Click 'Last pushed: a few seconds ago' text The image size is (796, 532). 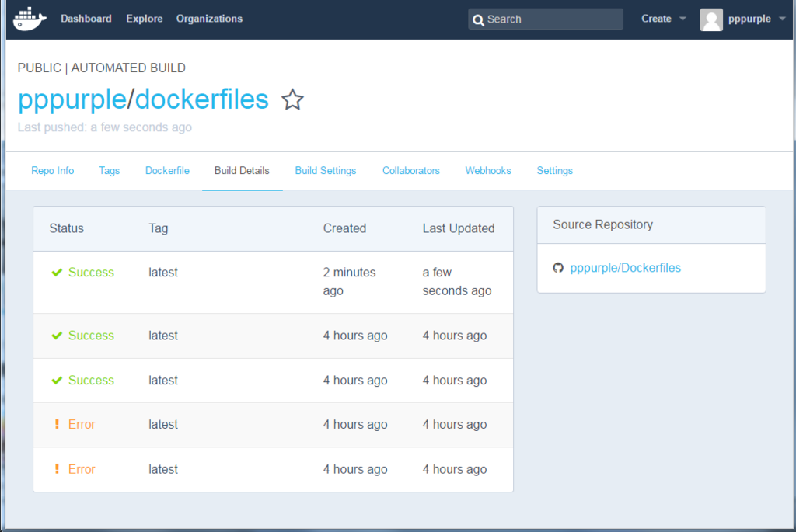coord(105,127)
